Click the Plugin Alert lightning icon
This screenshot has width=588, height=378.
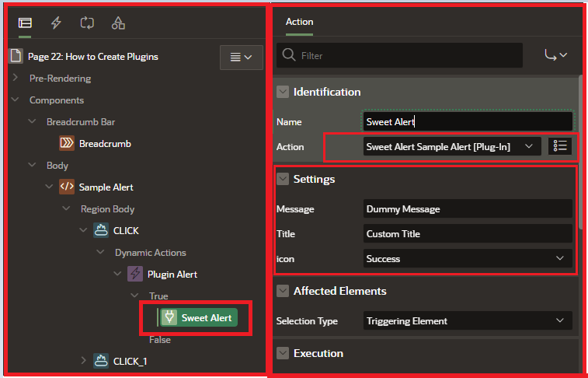tap(135, 274)
